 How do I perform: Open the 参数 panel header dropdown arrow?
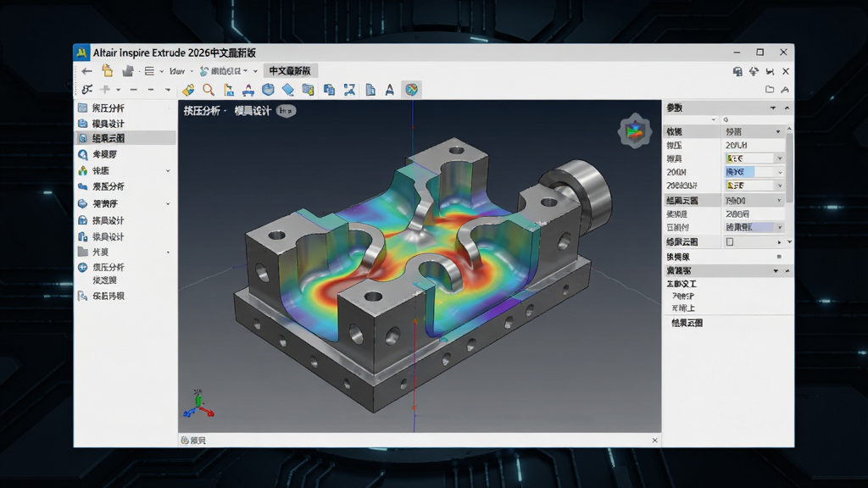[x=773, y=108]
